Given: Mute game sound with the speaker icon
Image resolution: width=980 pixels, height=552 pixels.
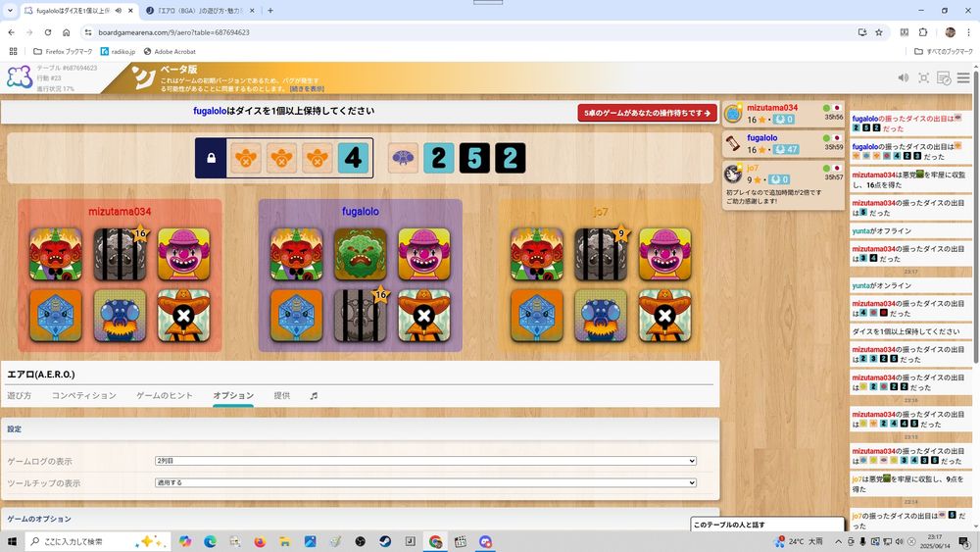Looking at the screenshot, I should point(904,77).
